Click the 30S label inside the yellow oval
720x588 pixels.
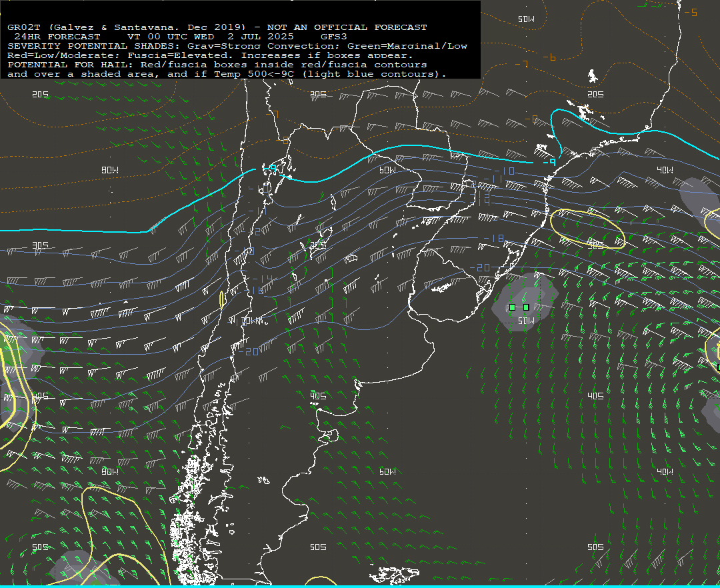click(595, 245)
